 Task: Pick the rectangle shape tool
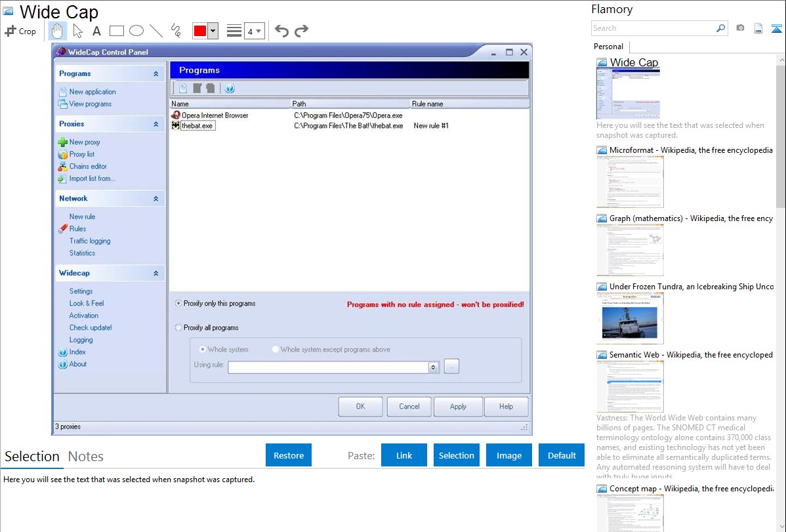coord(117,31)
